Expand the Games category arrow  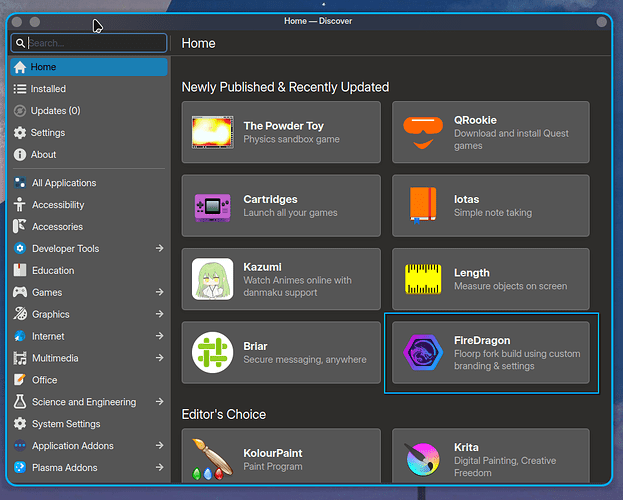159,292
